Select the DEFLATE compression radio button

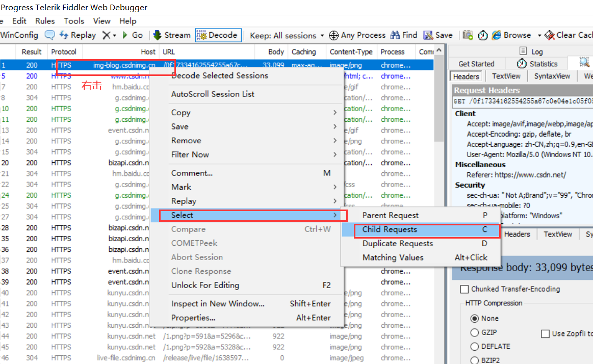[x=474, y=347]
